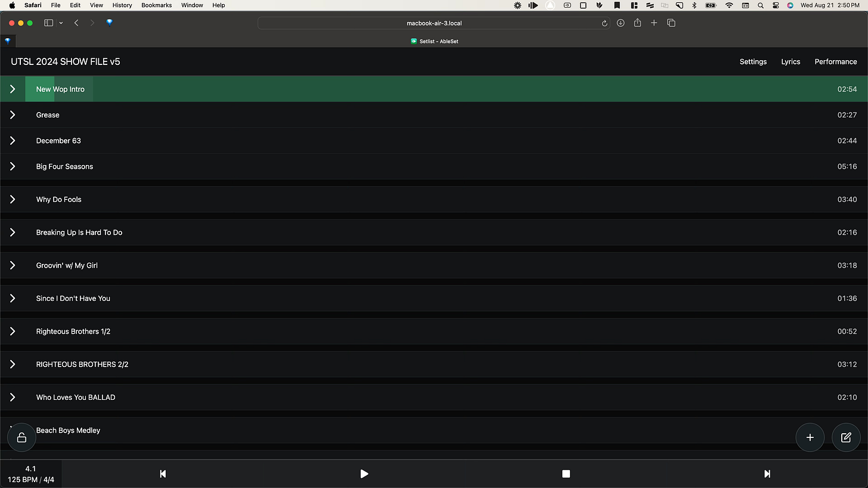Open Safari's Window menu

pyautogui.click(x=192, y=5)
